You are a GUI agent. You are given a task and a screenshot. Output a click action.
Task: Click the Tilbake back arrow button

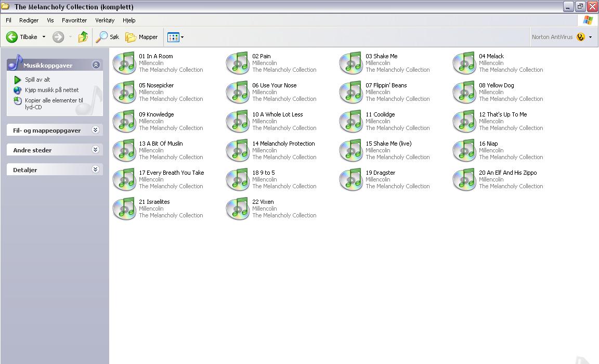click(12, 37)
